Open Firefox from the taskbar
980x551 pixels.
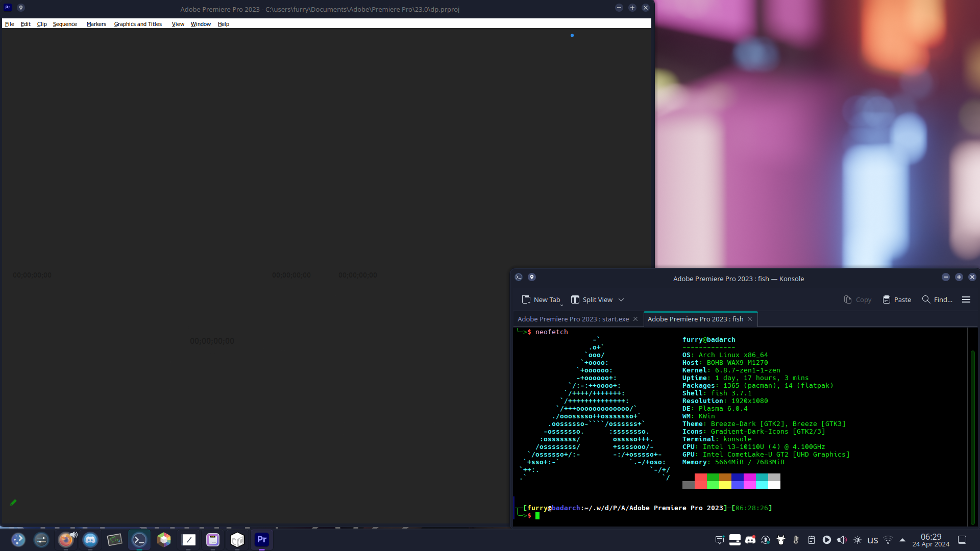66,540
